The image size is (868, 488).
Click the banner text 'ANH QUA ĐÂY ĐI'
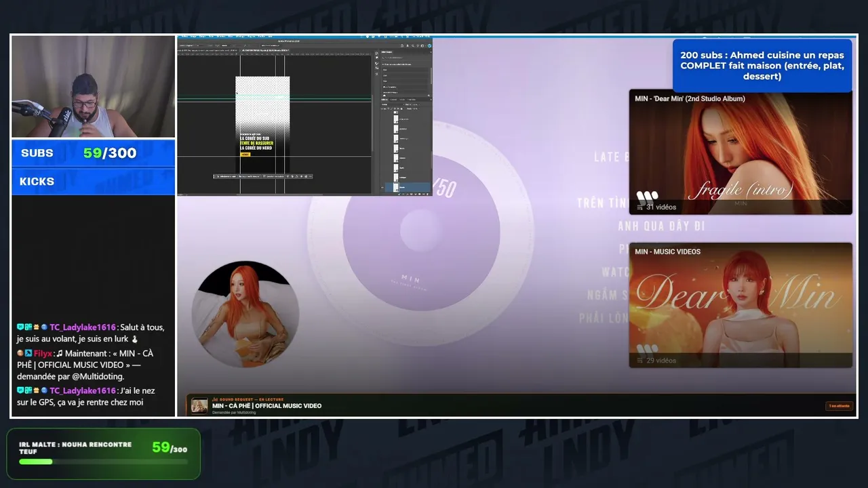661,226
